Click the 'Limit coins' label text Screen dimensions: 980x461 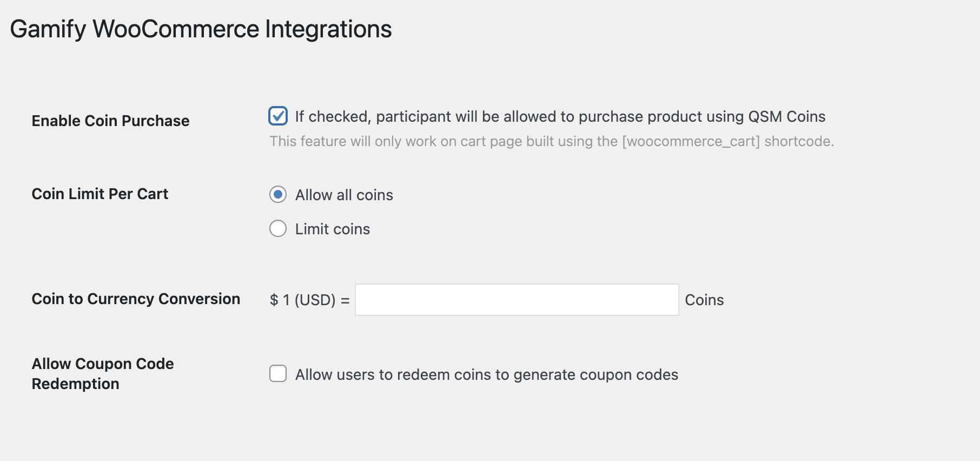[333, 229]
